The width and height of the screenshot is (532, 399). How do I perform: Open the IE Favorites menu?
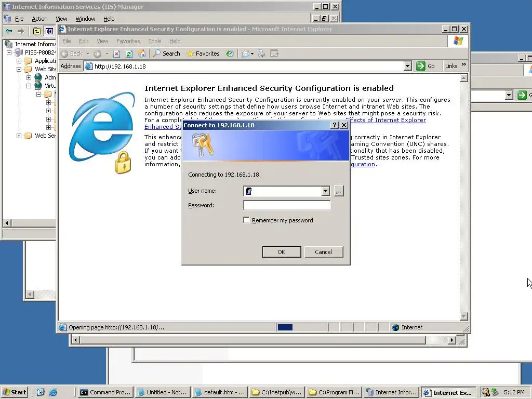(128, 41)
